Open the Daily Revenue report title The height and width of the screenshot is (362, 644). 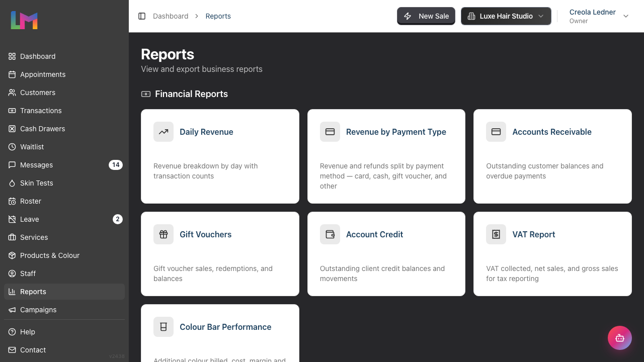click(x=206, y=132)
